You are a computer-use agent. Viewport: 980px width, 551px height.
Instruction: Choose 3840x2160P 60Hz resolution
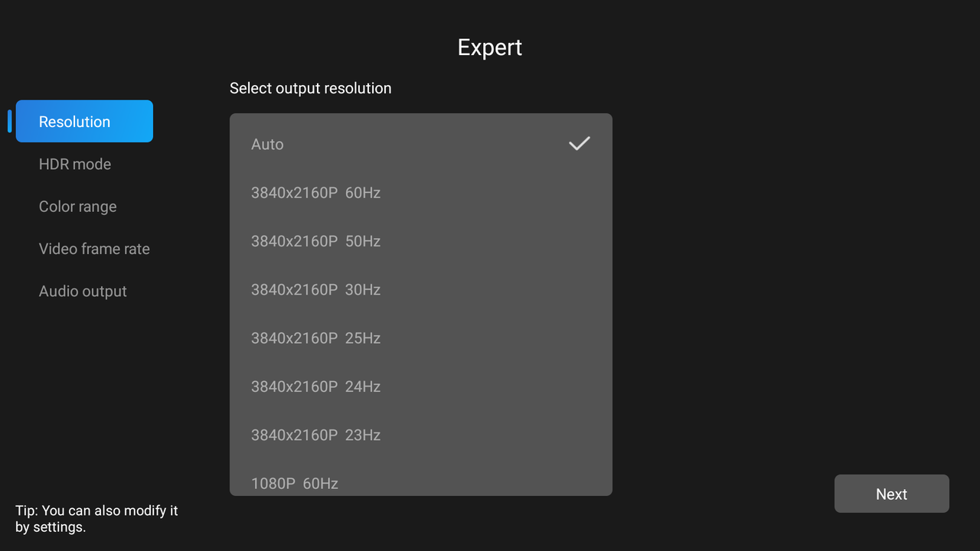[x=421, y=193]
